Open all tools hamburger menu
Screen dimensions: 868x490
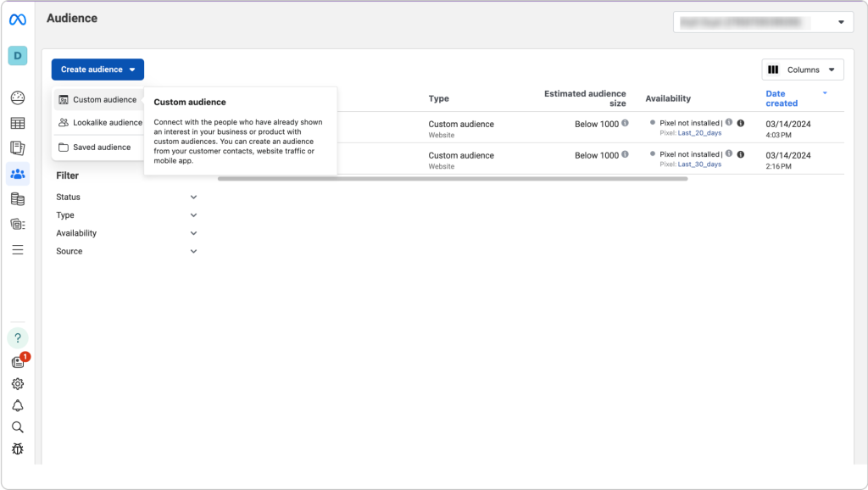18,250
